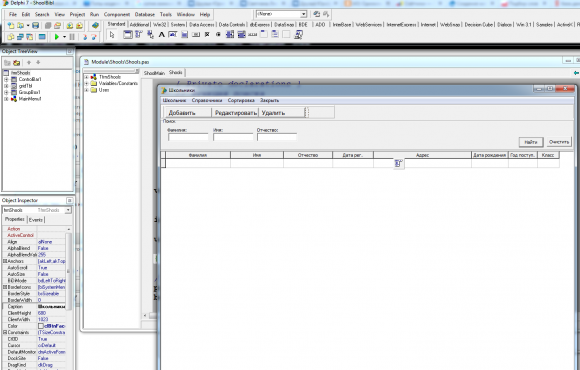Image resolution: width=580 pixels, height=370 pixels.
Task: Open the Additional component palette tab
Action: [x=139, y=24]
